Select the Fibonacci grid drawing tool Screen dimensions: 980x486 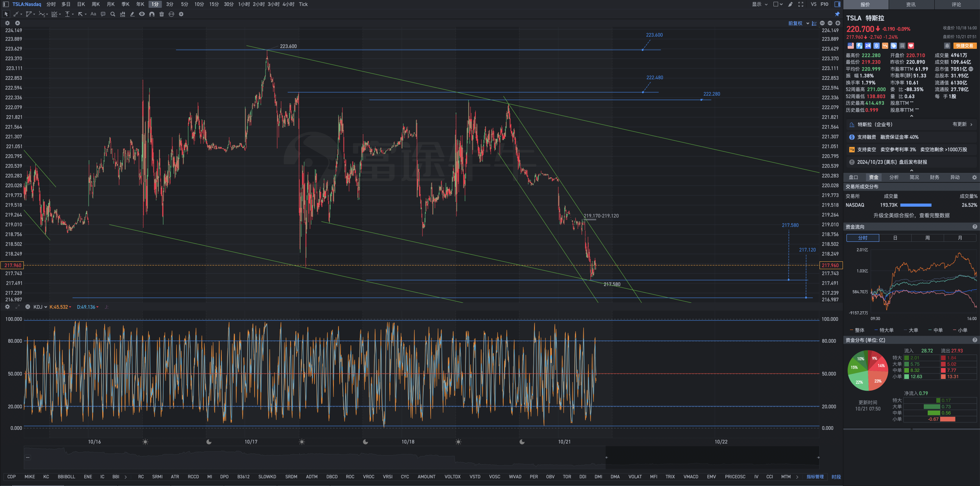click(54, 14)
